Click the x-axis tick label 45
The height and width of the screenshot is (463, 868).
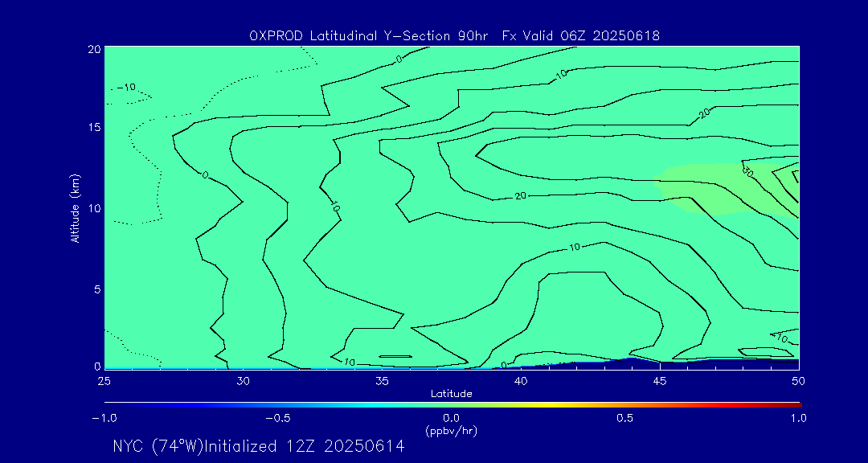pos(660,381)
